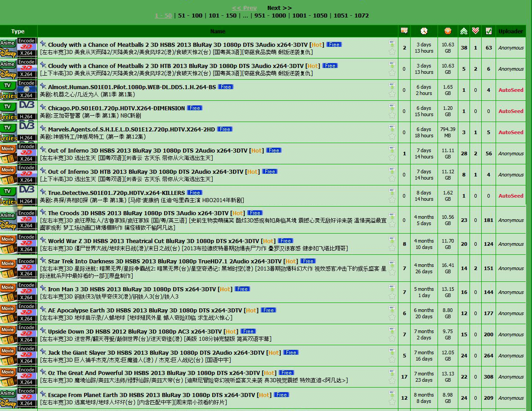Open the Marvels.Agents.of.S.H.I.E.L.D.S01E12 title link
Screen dimensions: 532x411
[131, 129]
